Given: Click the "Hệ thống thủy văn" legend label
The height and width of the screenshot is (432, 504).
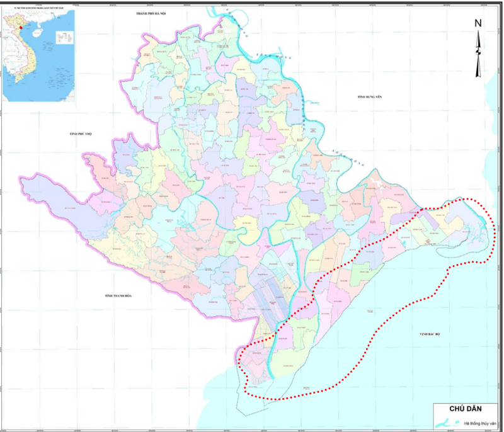Looking at the screenshot, I should coord(480,423).
